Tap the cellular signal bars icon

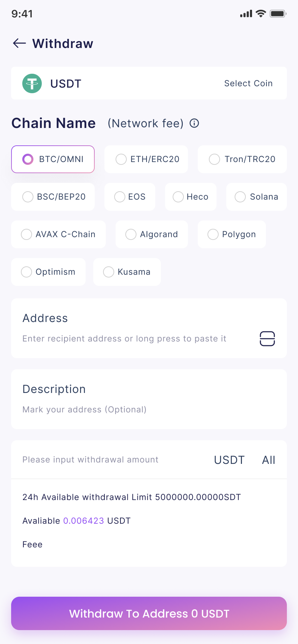(246, 14)
